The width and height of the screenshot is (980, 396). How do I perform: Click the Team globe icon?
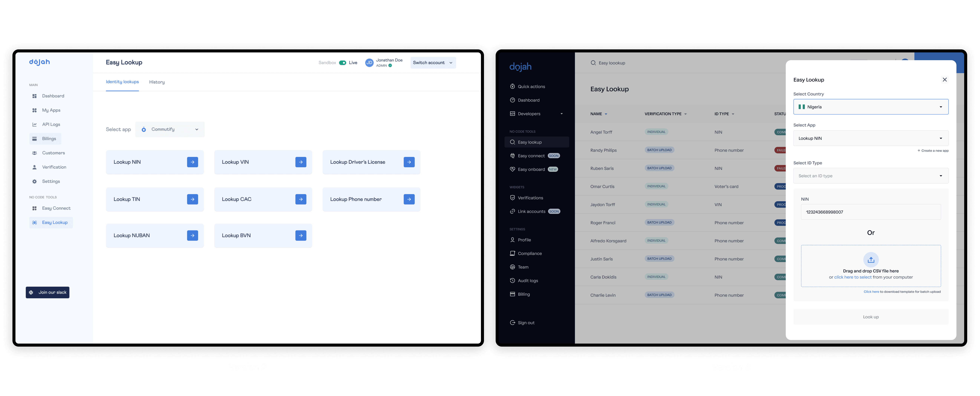point(512,267)
